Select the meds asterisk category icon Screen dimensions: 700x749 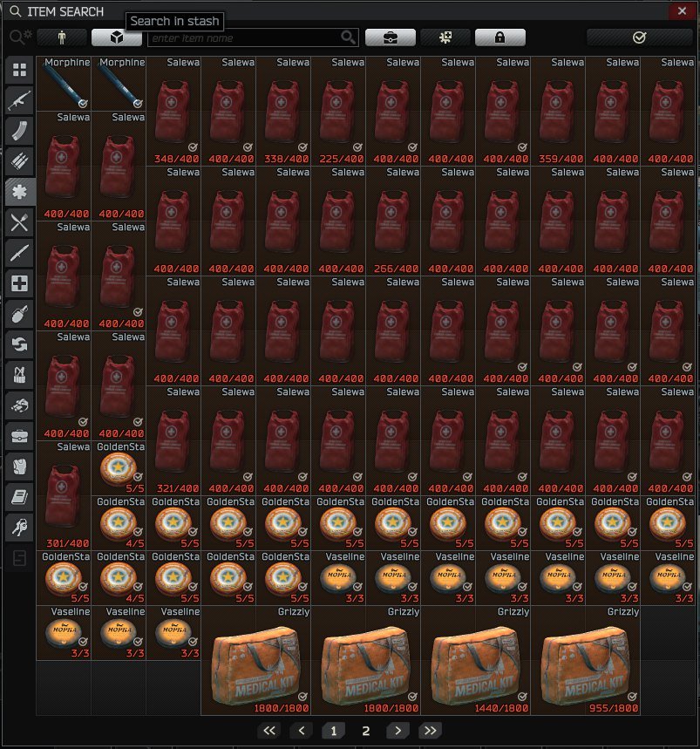[x=19, y=192]
